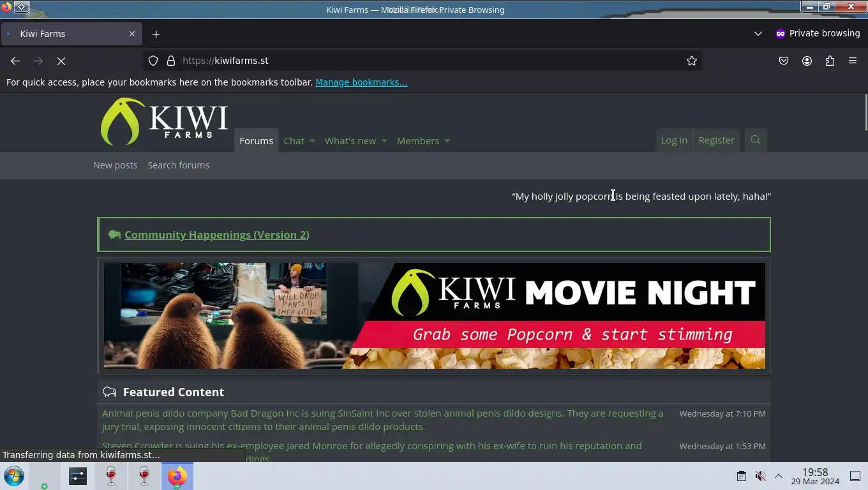The width and height of the screenshot is (868, 490).
Task: Click the Featured Content heading
Action: pyautogui.click(x=174, y=392)
